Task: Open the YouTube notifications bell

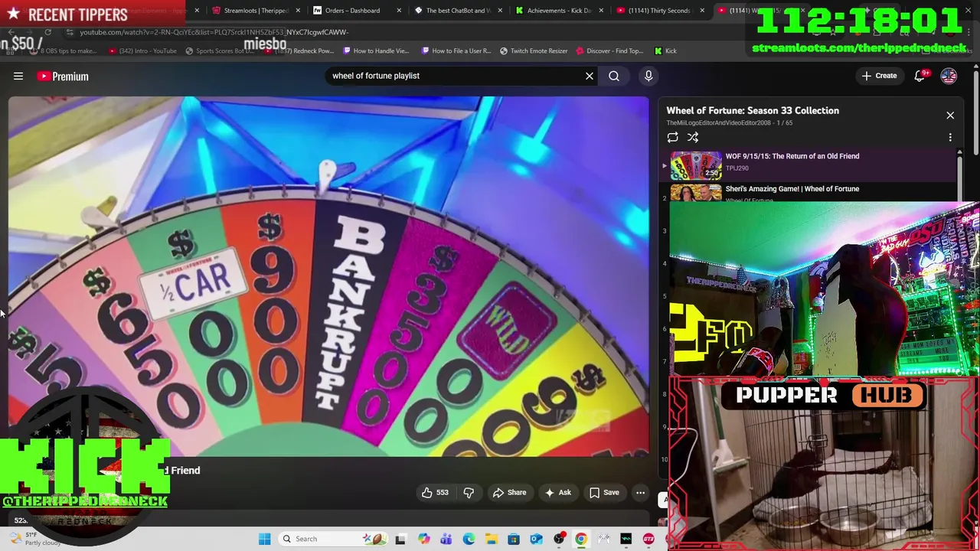Action: click(x=920, y=76)
